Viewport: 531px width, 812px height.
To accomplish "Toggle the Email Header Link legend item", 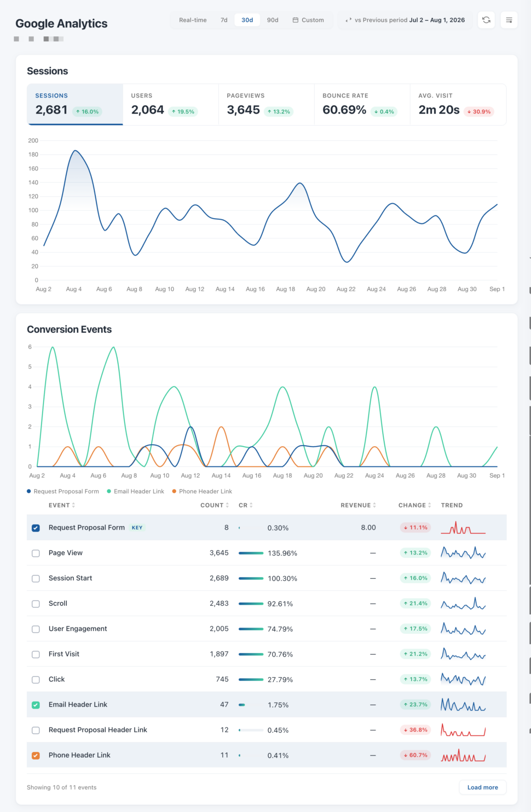I will point(135,491).
